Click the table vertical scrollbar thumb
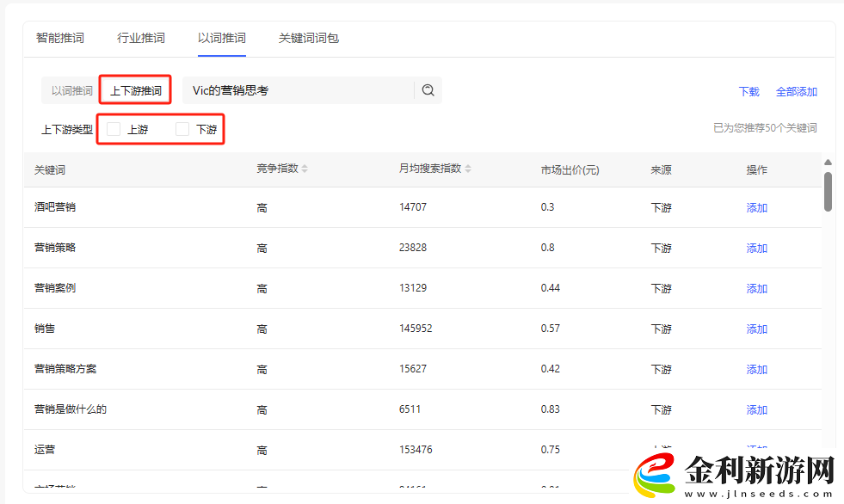The width and height of the screenshot is (844, 504). point(828,192)
